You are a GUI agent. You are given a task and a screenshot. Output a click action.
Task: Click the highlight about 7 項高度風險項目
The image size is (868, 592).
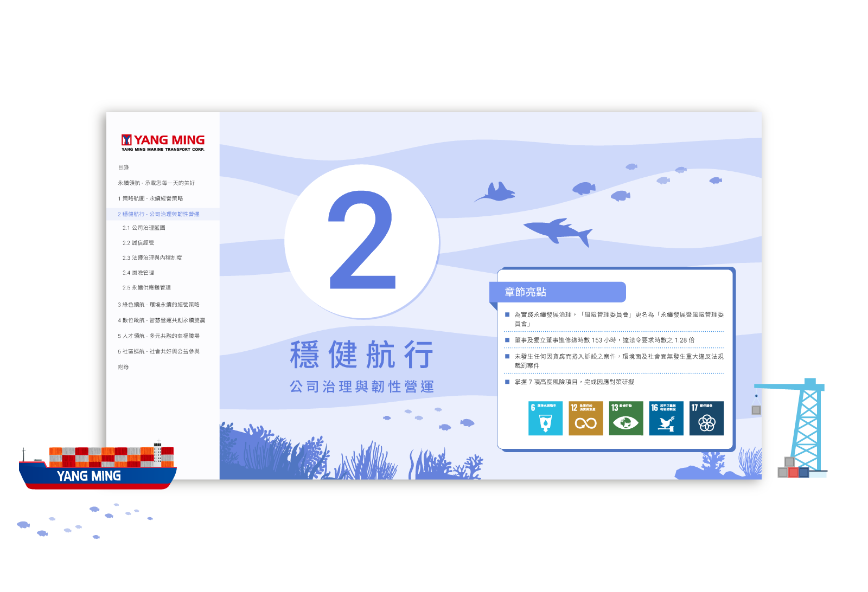coord(570,382)
